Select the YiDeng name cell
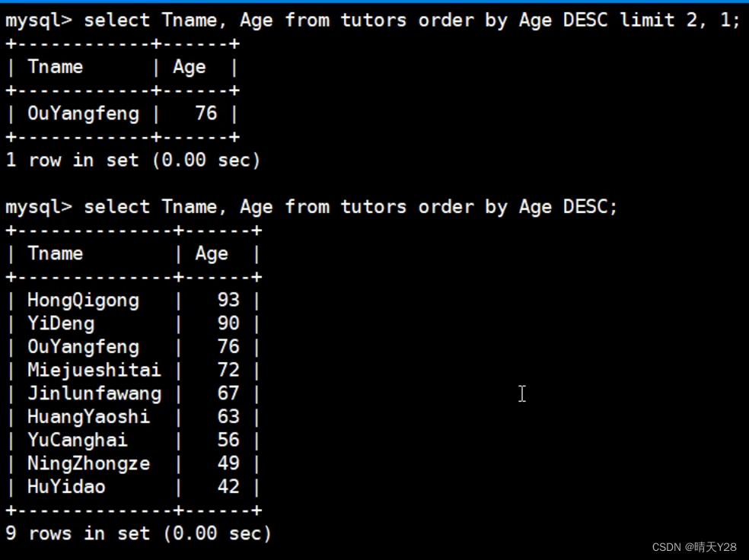Screen dimensions: 749x560 pos(61,324)
